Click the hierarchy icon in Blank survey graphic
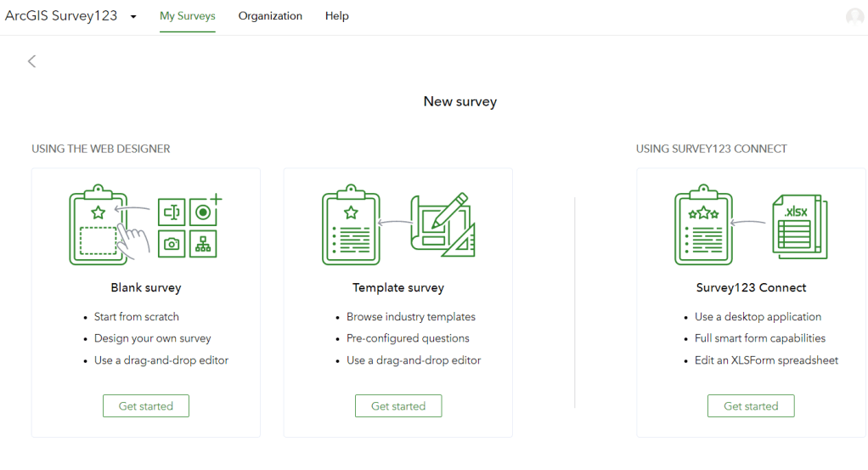This screenshot has width=868, height=470. click(x=204, y=244)
